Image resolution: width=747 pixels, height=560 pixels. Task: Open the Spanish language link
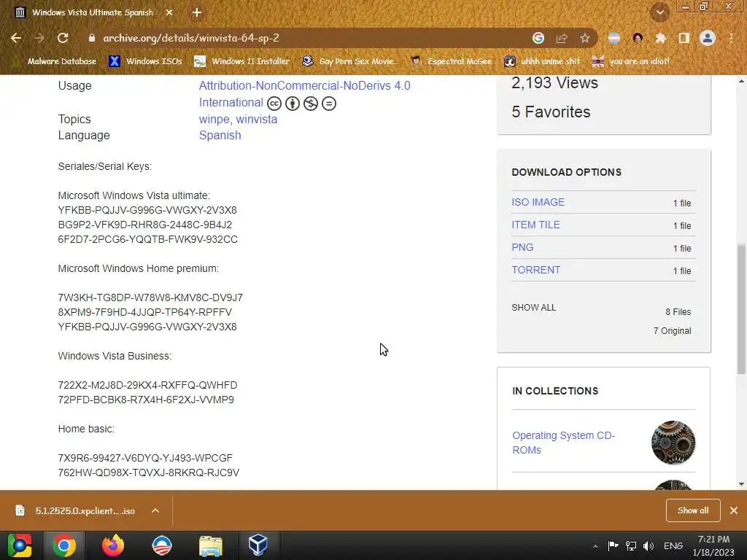[220, 135]
